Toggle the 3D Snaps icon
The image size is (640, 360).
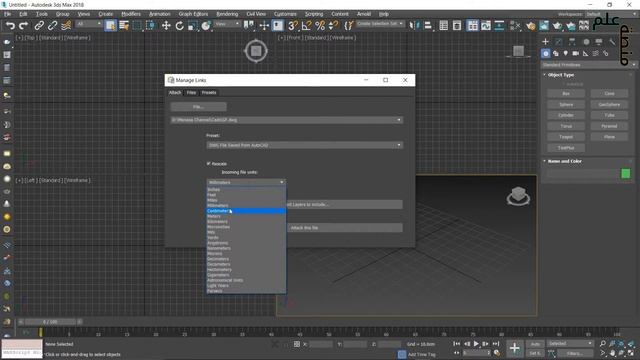[293, 26]
